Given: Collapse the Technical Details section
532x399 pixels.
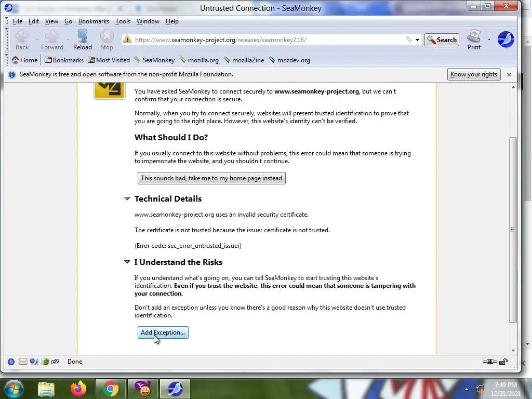Looking at the screenshot, I should [127, 198].
